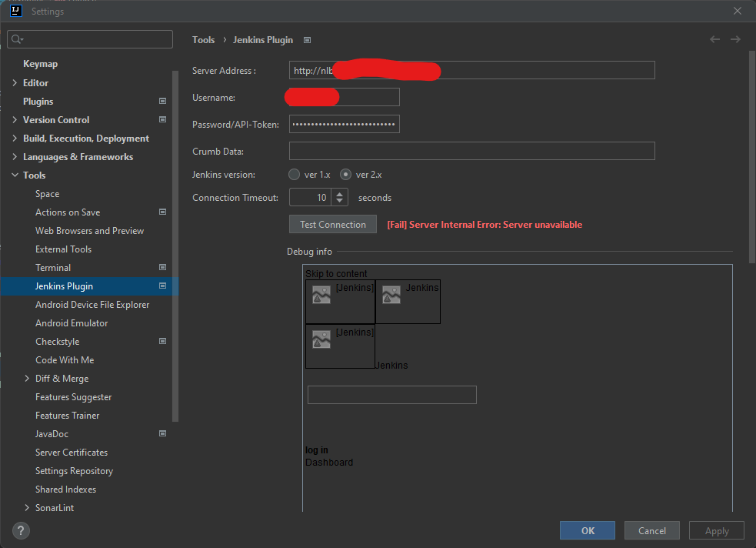Click Tools in the breadcrumb path
756x548 pixels.
coord(203,39)
